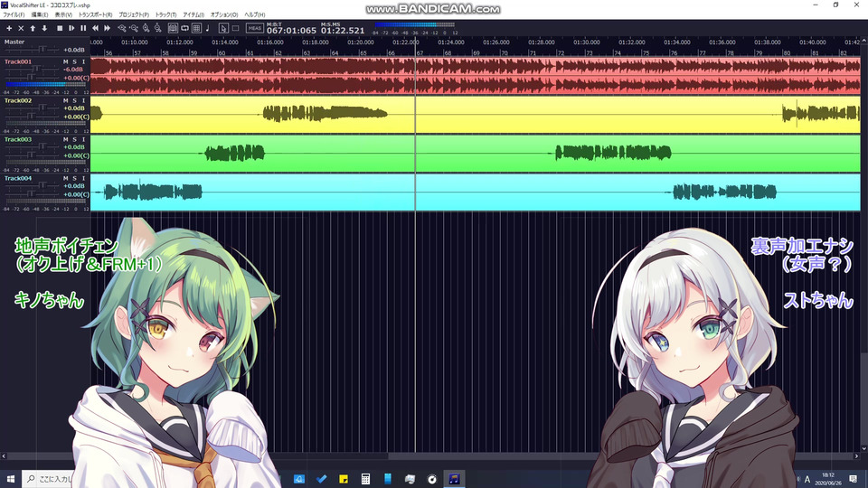Click the Track001 volume slider at -6.0dB
868x488 pixels.
(36, 70)
